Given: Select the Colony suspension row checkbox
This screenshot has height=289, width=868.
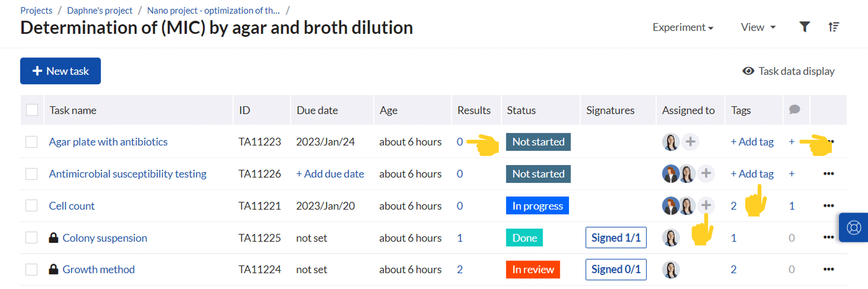Looking at the screenshot, I should [32, 237].
